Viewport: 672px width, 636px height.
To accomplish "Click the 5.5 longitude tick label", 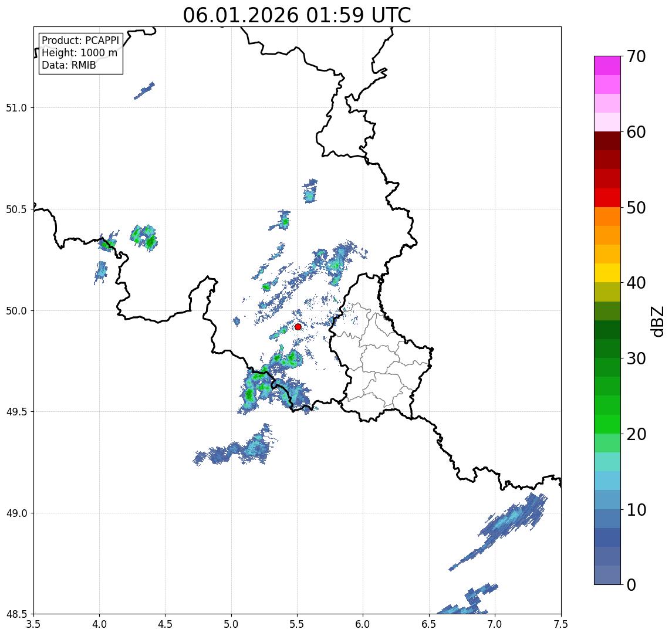I will point(298,624).
